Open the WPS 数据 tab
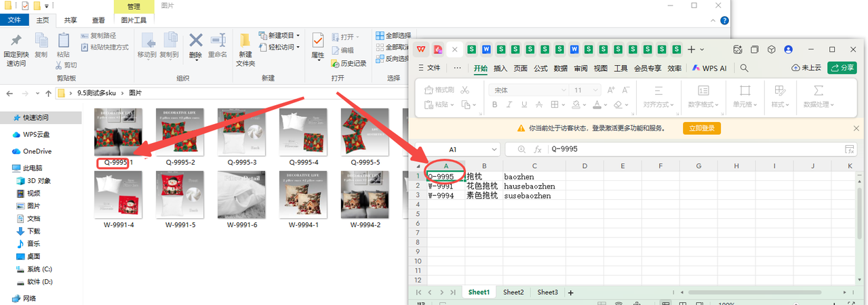This screenshot has width=868, height=305. [x=561, y=68]
